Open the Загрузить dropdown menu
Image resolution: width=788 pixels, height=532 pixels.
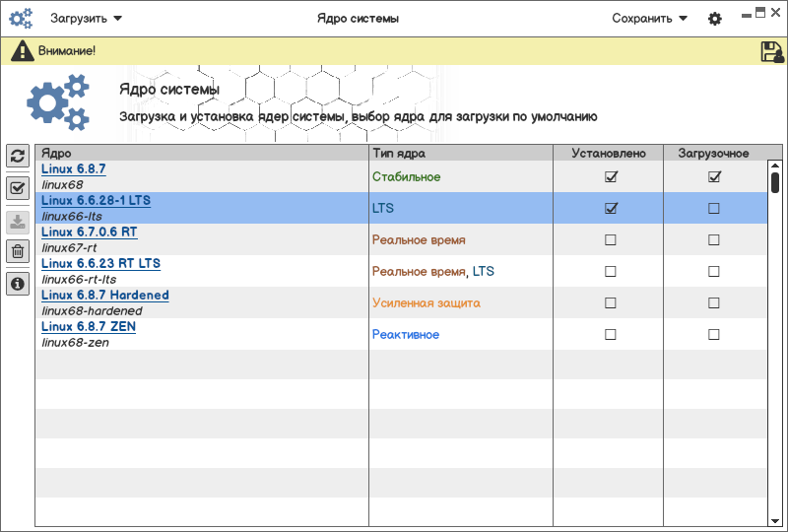click(87, 19)
